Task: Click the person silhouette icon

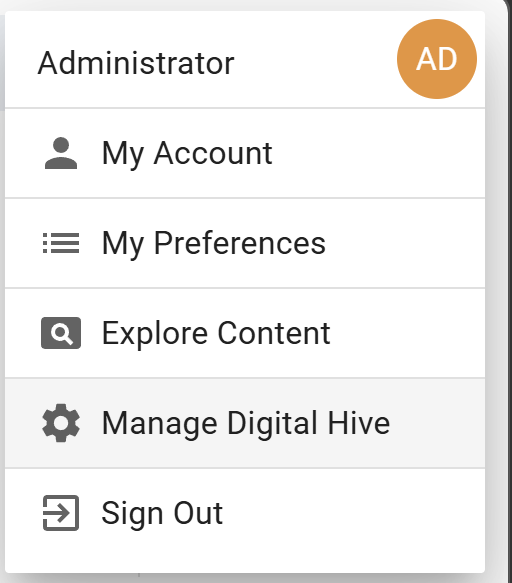Action: click(x=61, y=153)
